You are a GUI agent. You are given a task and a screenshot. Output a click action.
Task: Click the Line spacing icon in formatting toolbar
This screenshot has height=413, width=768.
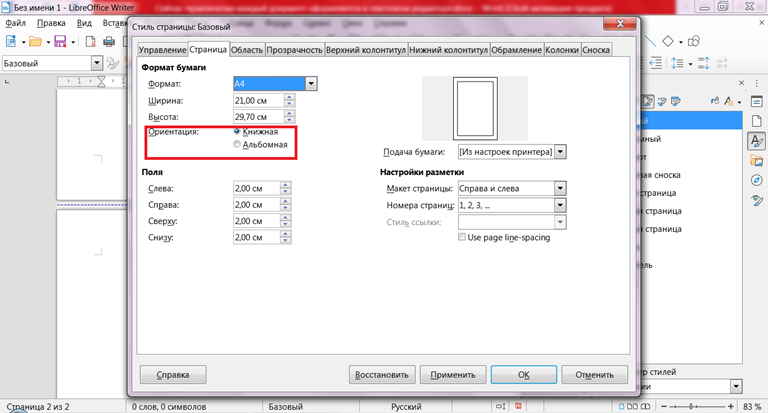(677, 63)
